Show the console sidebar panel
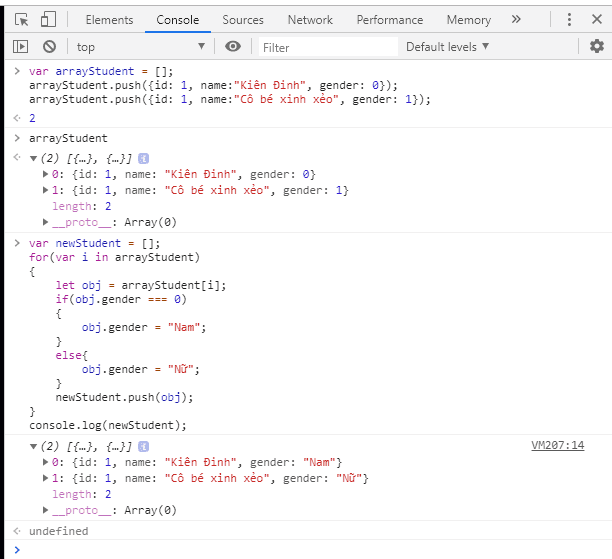Image resolution: width=612 pixels, height=559 pixels. click(x=21, y=46)
